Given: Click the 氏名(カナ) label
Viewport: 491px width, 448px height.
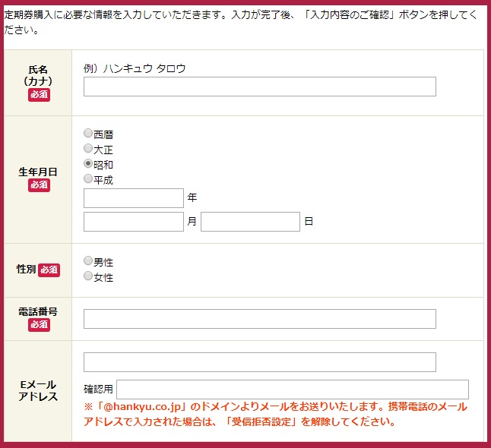Looking at the screenshot, I should pyautogui.click(x=38, y=75).
